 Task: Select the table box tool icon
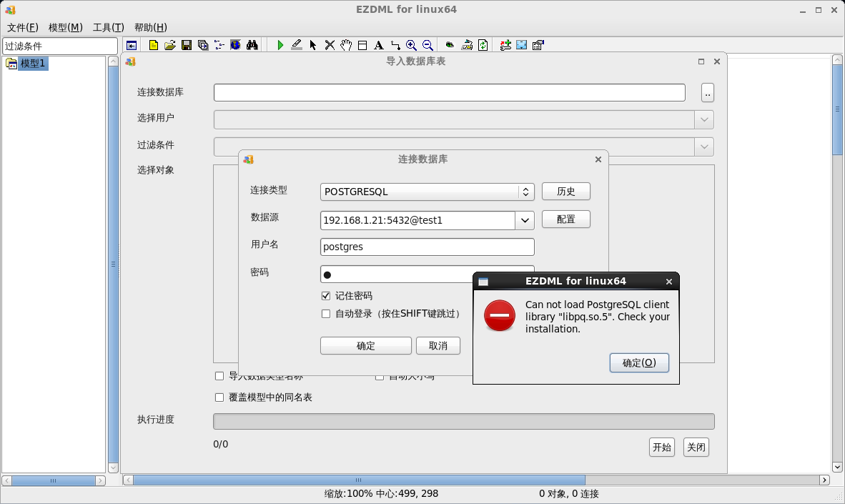[x=362, y=45]
